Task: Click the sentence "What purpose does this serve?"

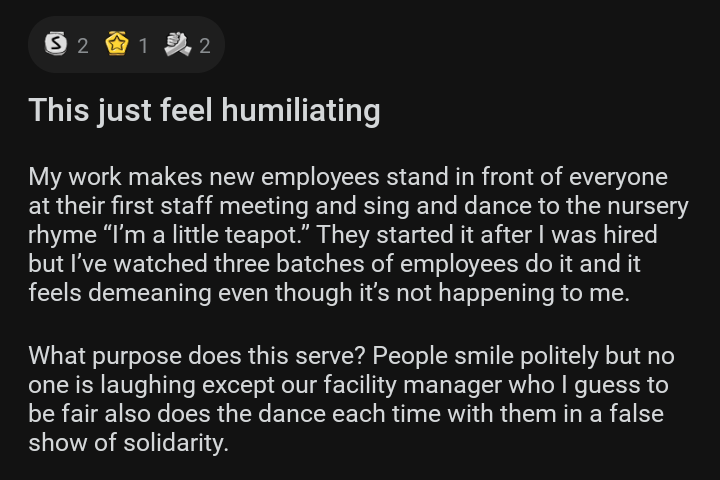Action: 197,356
